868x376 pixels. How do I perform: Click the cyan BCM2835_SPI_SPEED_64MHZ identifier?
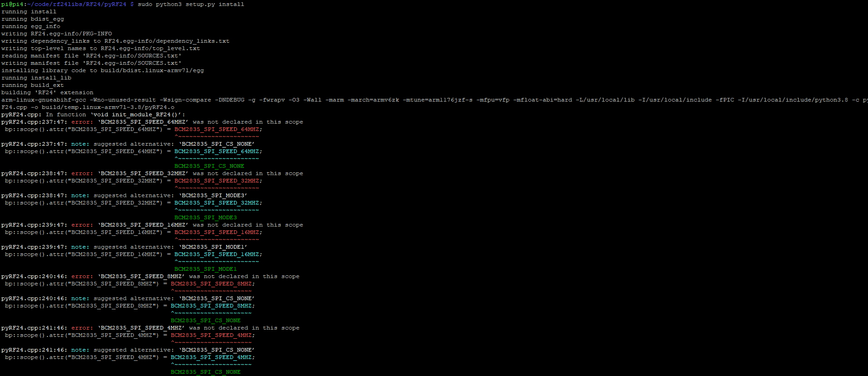pos(217,151)
